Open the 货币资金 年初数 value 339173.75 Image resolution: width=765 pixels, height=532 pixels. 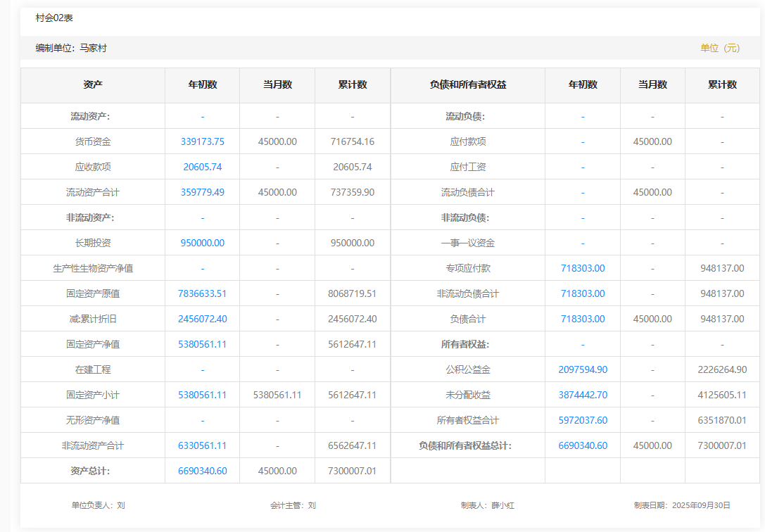(x=202, y=141)
